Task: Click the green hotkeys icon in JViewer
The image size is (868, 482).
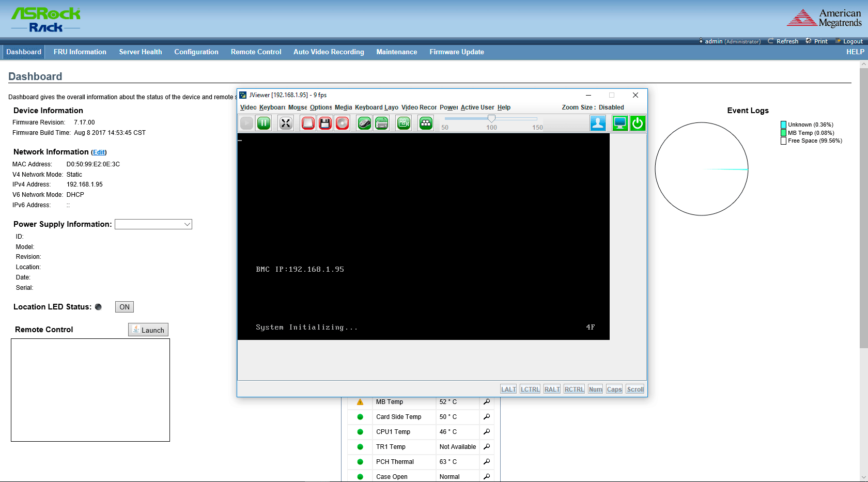Action: point(426,123)
